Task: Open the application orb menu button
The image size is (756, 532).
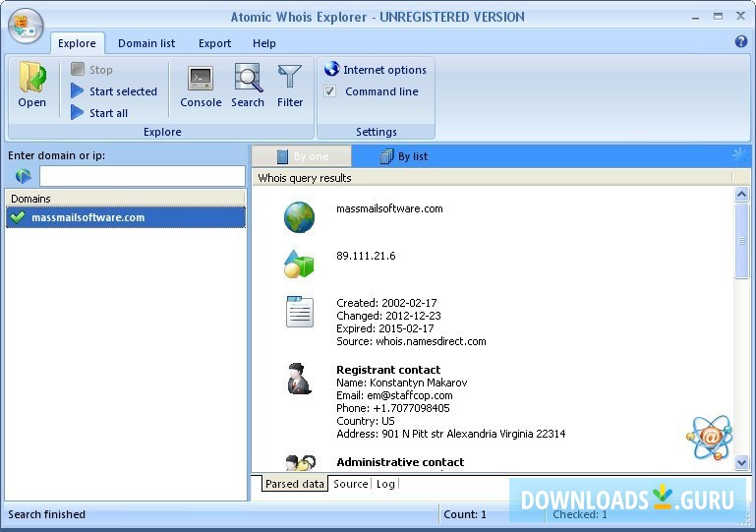Action: (x=26, y=26)
